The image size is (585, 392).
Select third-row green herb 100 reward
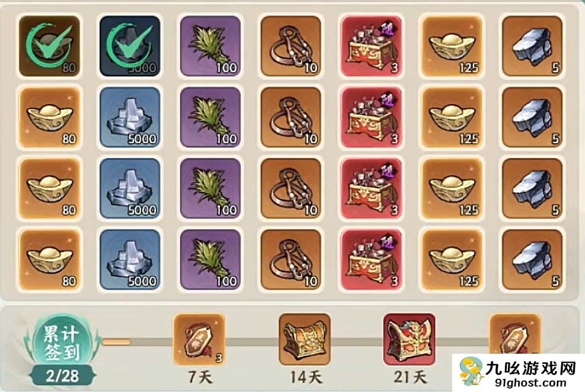(210, 188)
